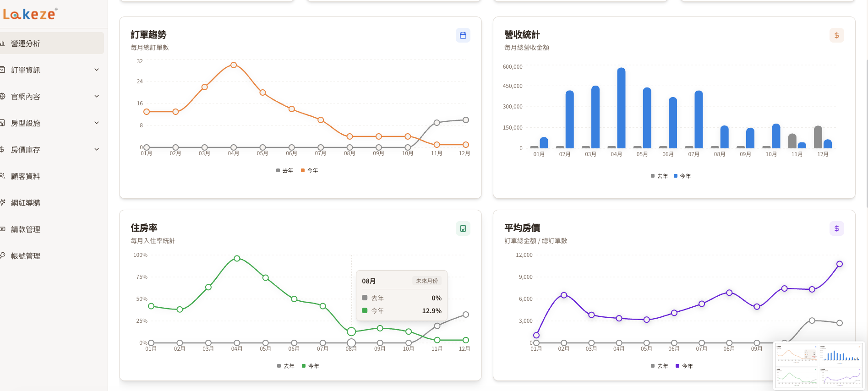Click the green building icon on 住房率 card
Viewport: 868px width, 391px height.
click(463, 228)
